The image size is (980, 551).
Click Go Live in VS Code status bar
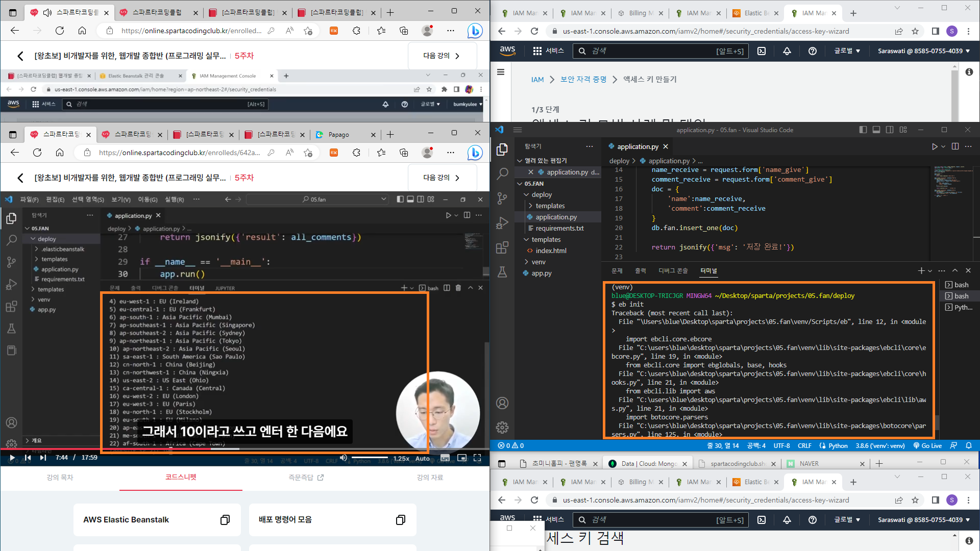click(927, 446)
